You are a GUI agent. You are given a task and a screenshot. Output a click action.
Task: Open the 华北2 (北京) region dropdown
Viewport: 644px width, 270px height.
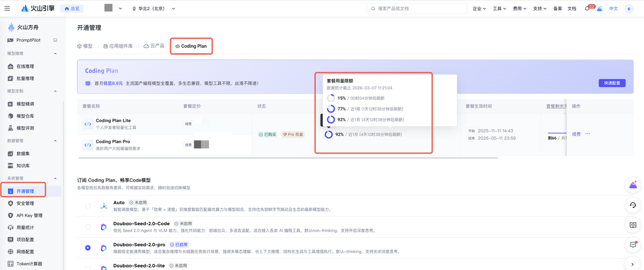click(x=154, y=9)
